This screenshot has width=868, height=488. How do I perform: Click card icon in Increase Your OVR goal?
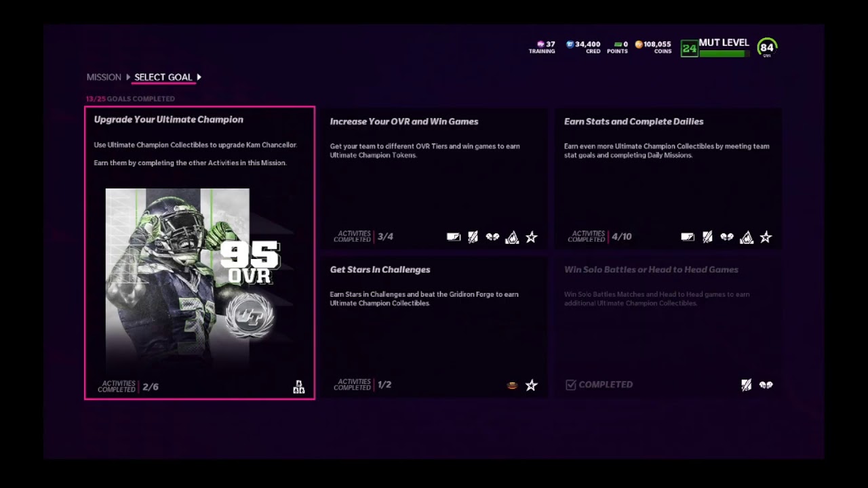tap(454, 237)
